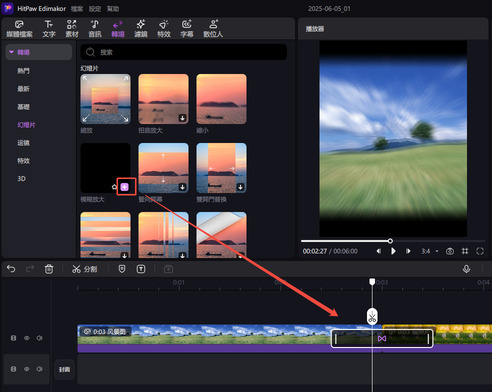Screen dimensions: 492x392
Task: Open the 文字 text tool tab
Action: coord(49,29)
